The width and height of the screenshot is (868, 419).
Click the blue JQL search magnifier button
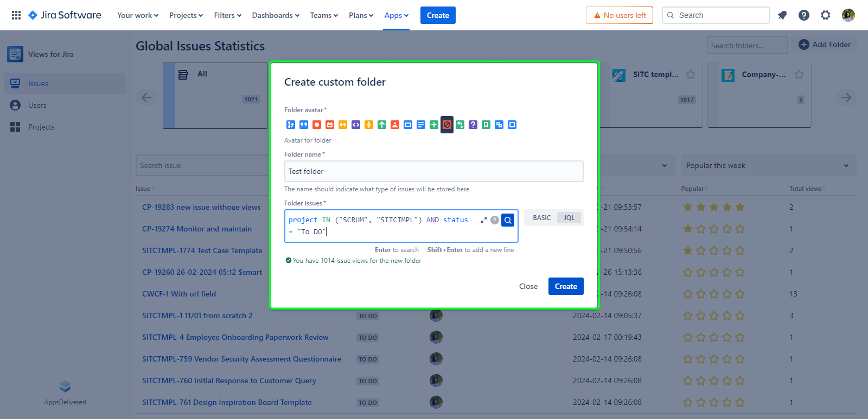[508, 220]
